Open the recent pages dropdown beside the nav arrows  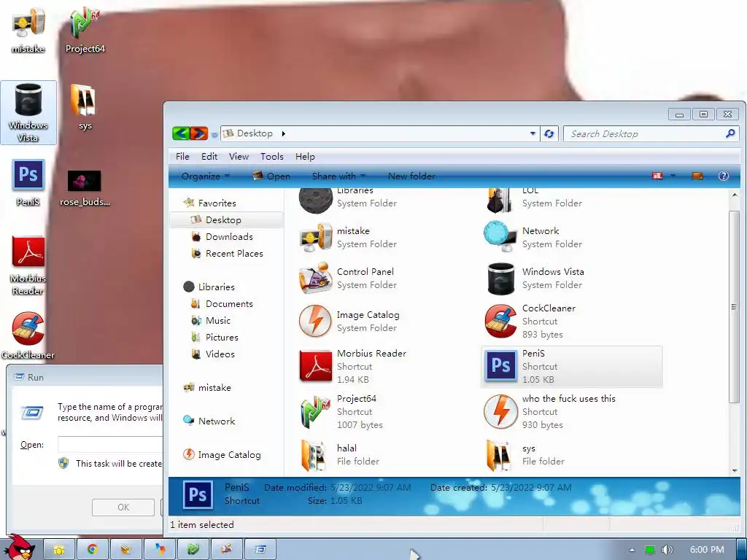point(214,135)
